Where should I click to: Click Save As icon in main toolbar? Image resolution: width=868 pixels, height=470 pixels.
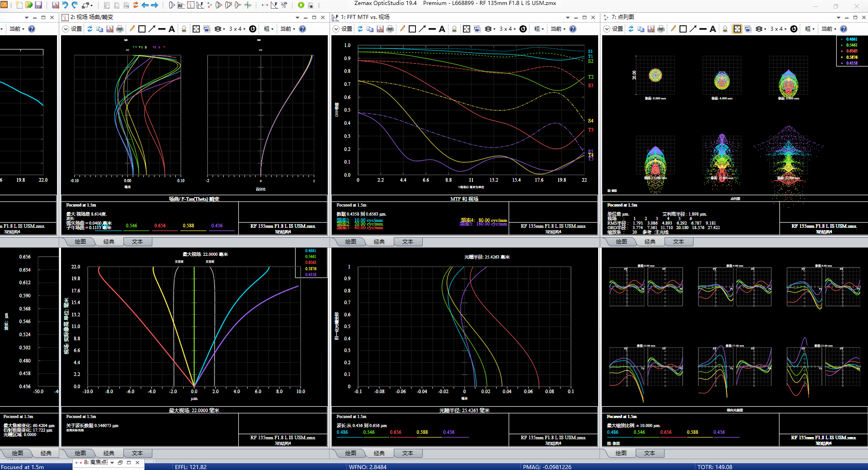click(x=55, y=5)
